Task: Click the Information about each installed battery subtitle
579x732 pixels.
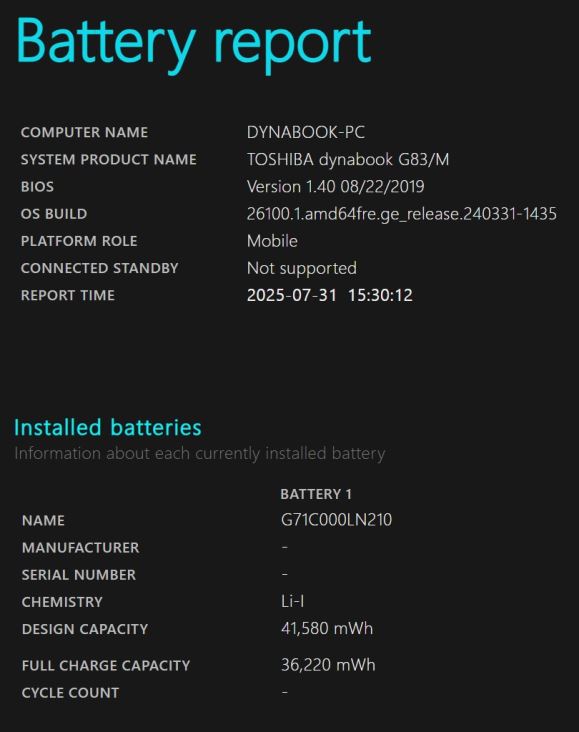Action: 200,454
